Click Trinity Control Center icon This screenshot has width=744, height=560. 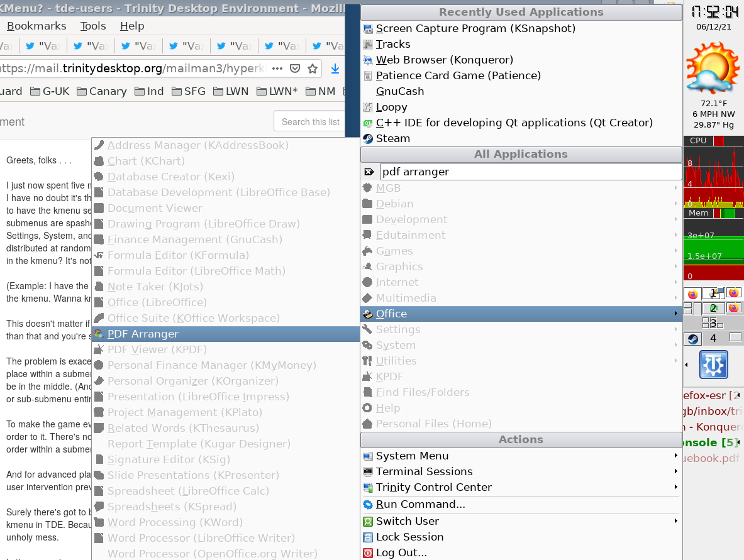click(368, 487)
